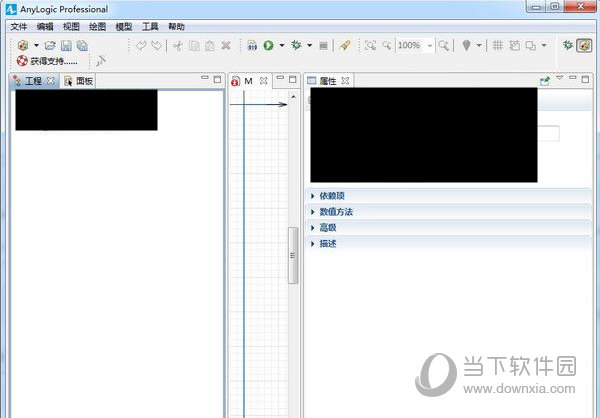This screenshot has height=418, width=600.
Task: Expand the 依赖项 section
Action: coord(448,196)
